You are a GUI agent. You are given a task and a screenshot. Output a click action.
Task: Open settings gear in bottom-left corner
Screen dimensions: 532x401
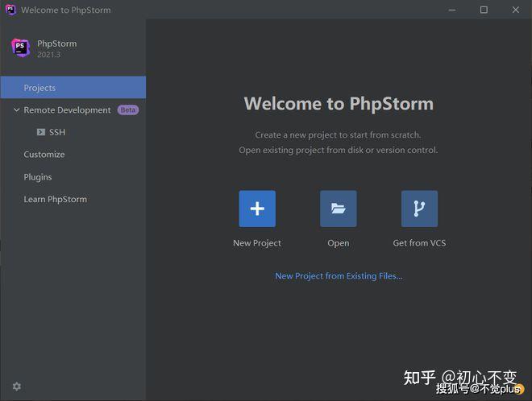(17, 387)
